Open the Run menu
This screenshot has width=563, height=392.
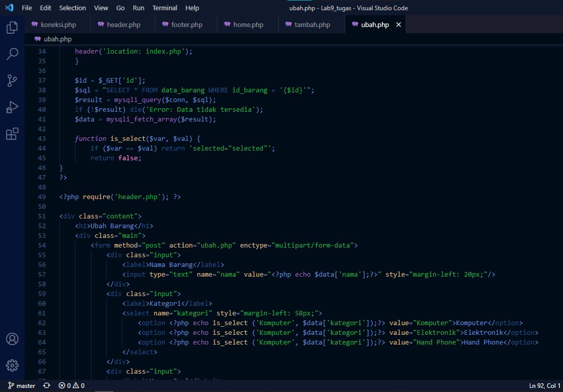coord(139,8)
